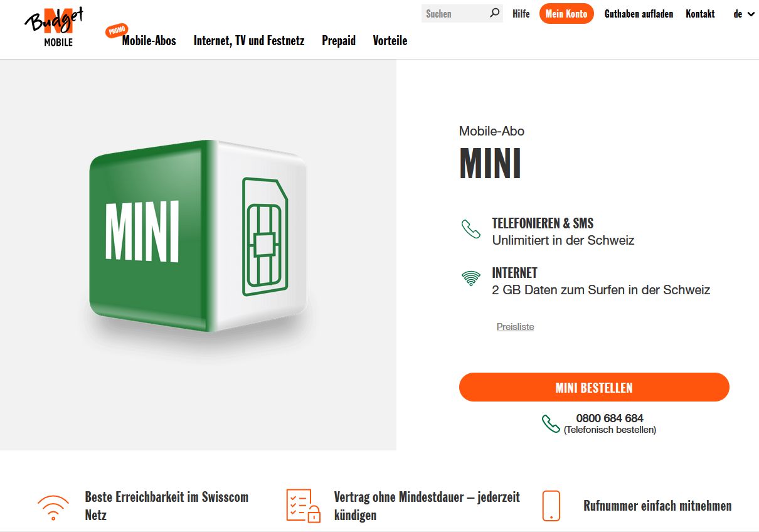Click the Mein Konto button
The height and width of the screenshot is (532, 759).
tap(566, 13)
